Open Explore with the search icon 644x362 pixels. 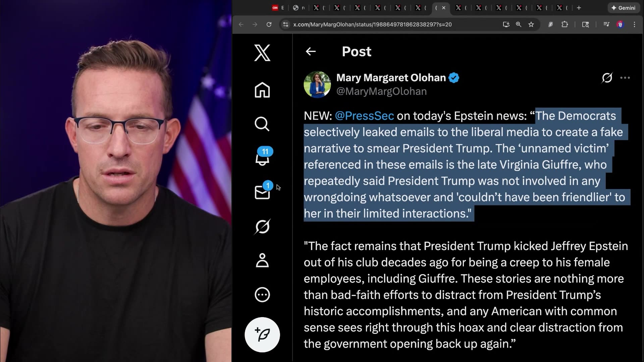262,124
